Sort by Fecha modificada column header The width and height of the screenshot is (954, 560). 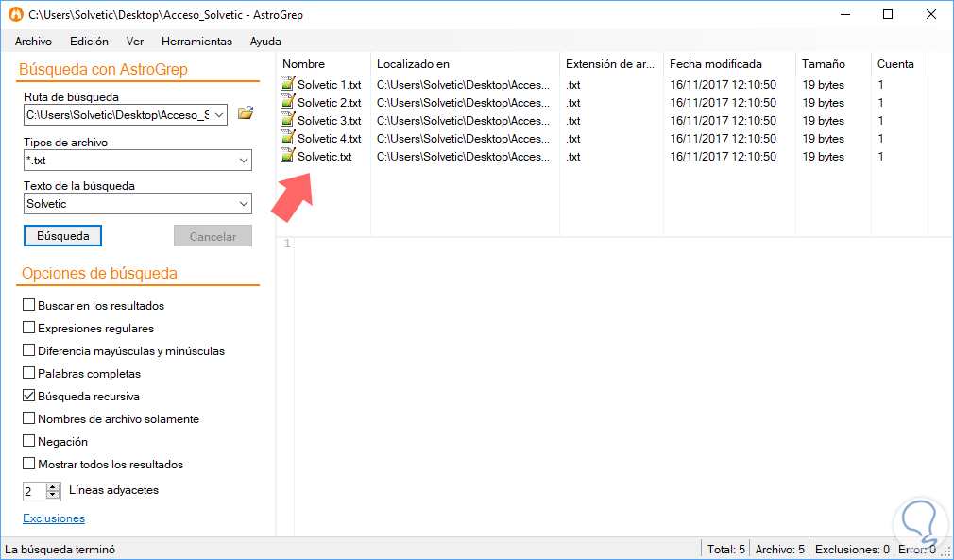729,63
